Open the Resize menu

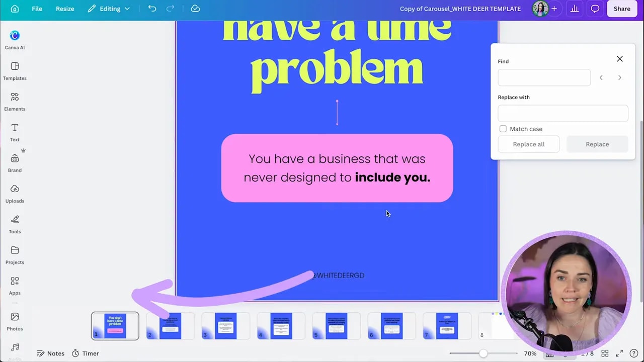click(65, 9)
